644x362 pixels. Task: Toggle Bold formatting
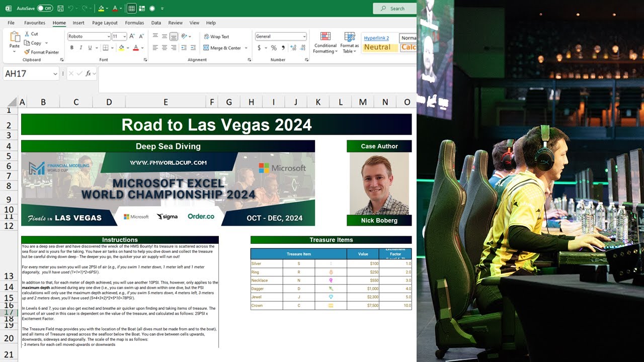(72, 48)
